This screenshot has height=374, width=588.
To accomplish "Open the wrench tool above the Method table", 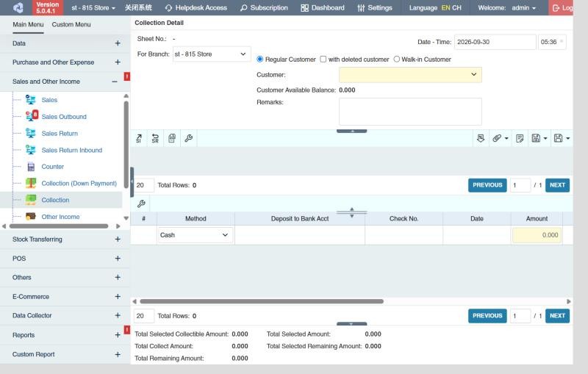I will (141, 204).
